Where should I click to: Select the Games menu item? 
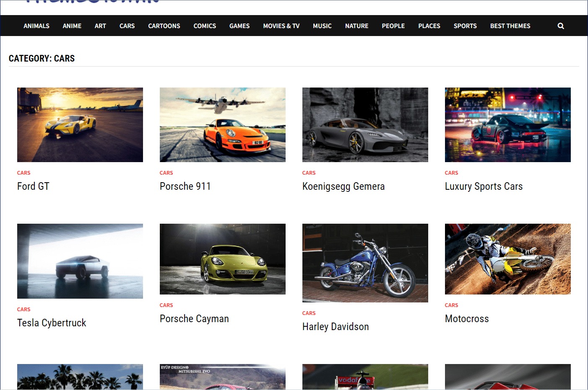click(x=239, y=26)
